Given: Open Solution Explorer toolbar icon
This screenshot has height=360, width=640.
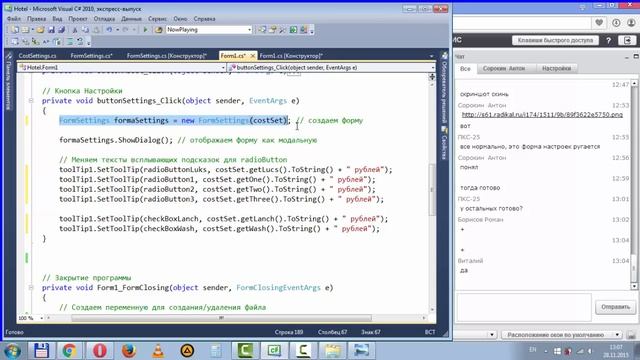Looking at the screenshot, I should (x=262, y=30).
